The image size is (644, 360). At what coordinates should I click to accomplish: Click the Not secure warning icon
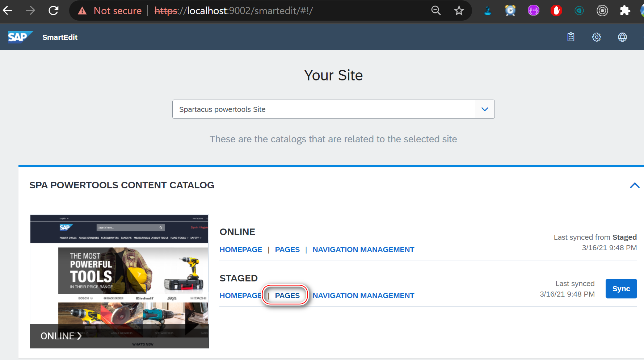pyautogui.click(x=82, y=11)
